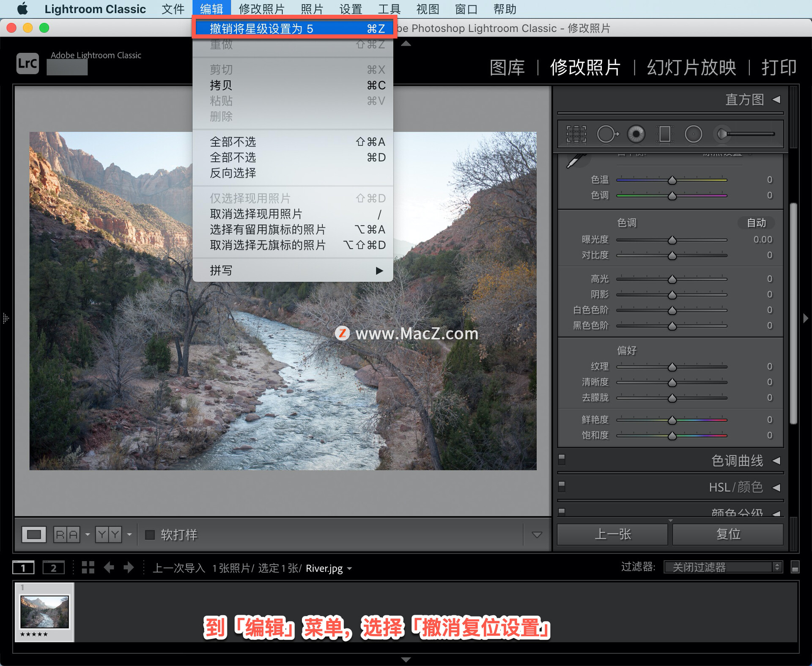Select the Crop Overlay tool

(576, 134)
